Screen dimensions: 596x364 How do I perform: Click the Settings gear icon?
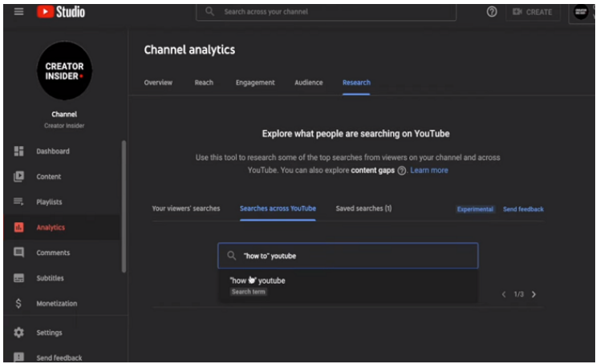point(18,333)
